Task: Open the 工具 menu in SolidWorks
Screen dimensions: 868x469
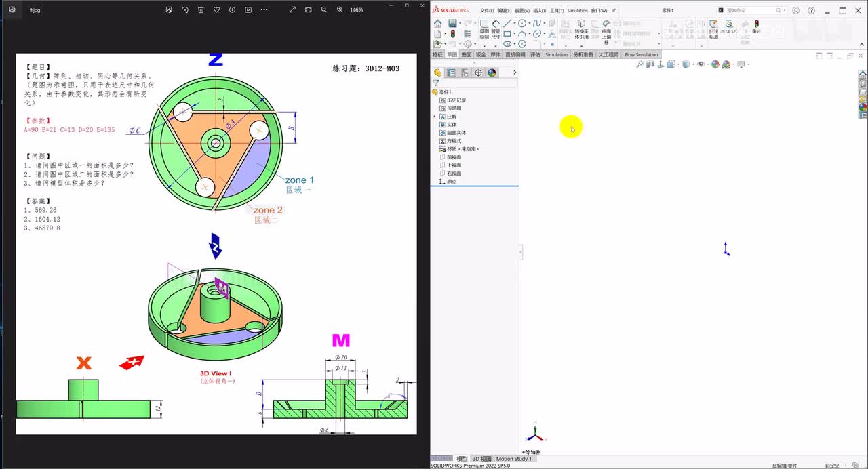Action: click(x=557, y=11)
